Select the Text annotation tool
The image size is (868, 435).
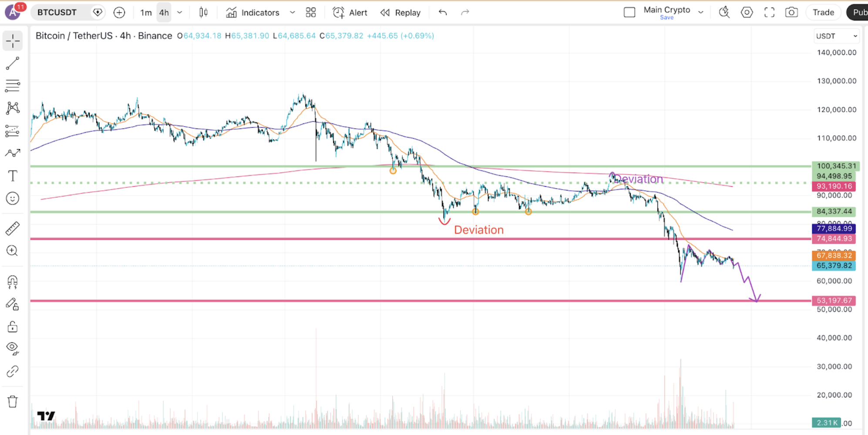point(13,176)
